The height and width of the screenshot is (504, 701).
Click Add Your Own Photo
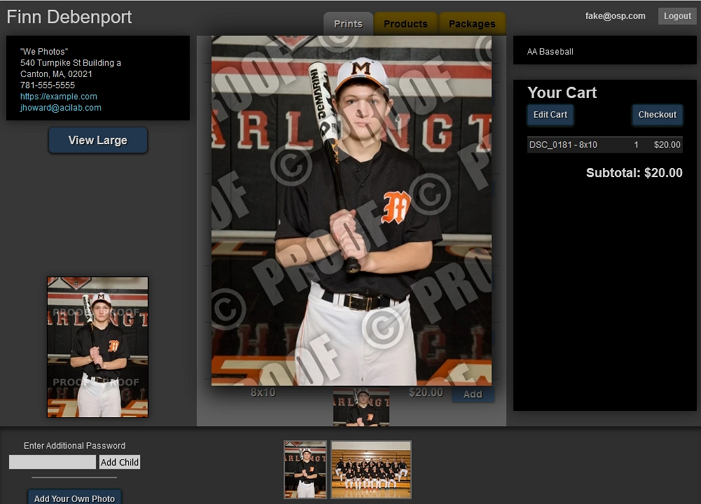tap(74, 497)
